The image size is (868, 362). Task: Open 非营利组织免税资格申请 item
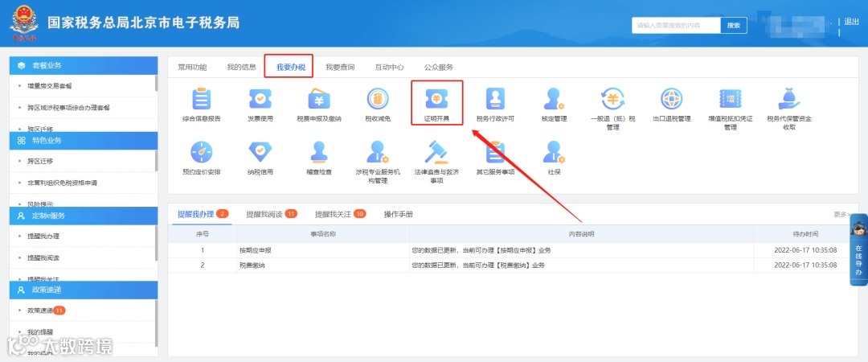(63, 183)
